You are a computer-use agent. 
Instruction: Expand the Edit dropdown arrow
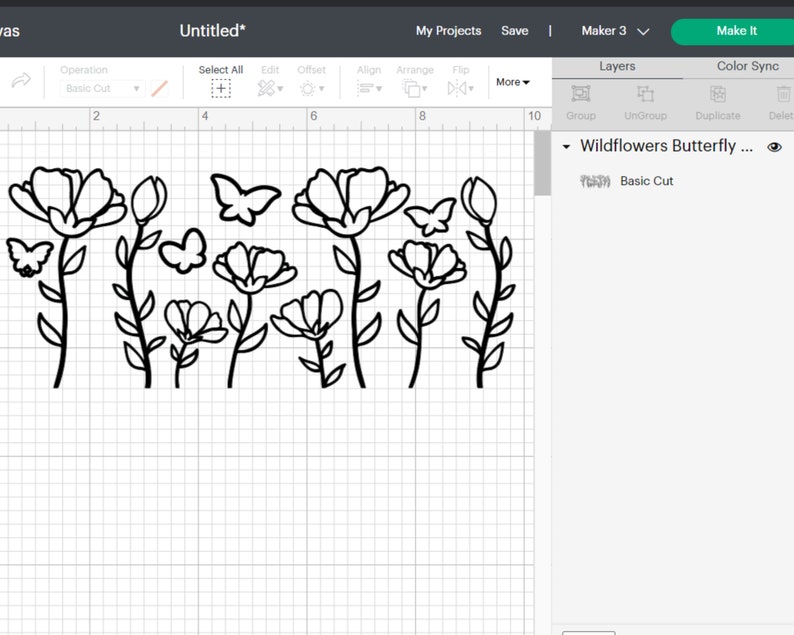point(280,89)
